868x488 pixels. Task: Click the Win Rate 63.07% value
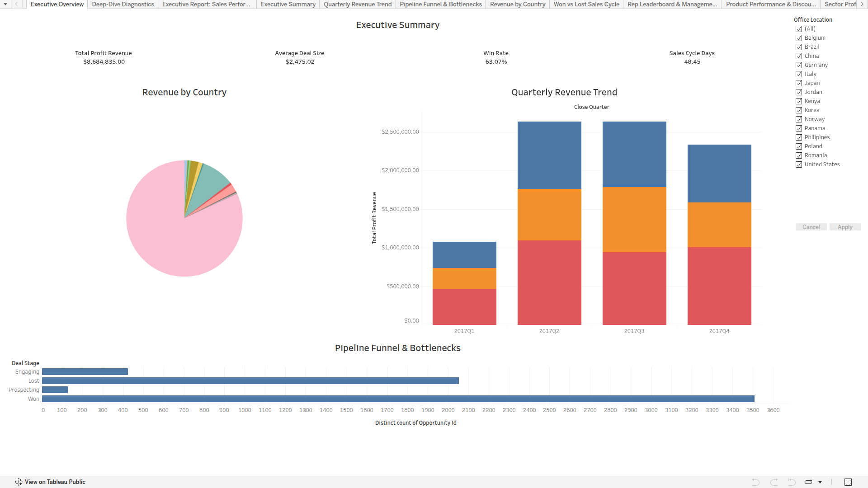click(496, 62)
